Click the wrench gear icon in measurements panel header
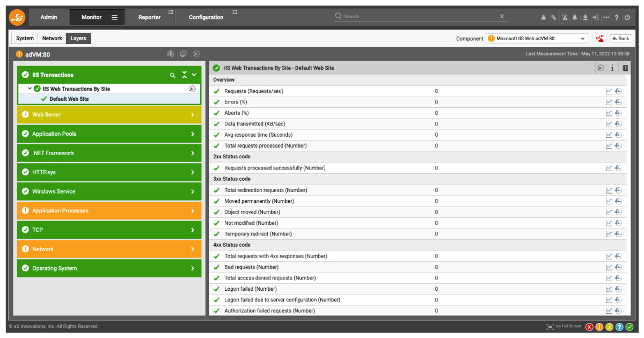 click(x=601, y=68)
